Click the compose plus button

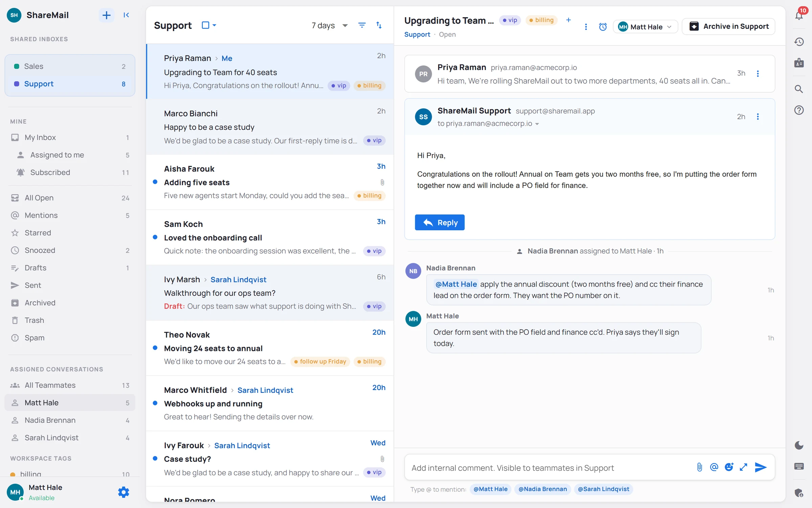[106, 15]
